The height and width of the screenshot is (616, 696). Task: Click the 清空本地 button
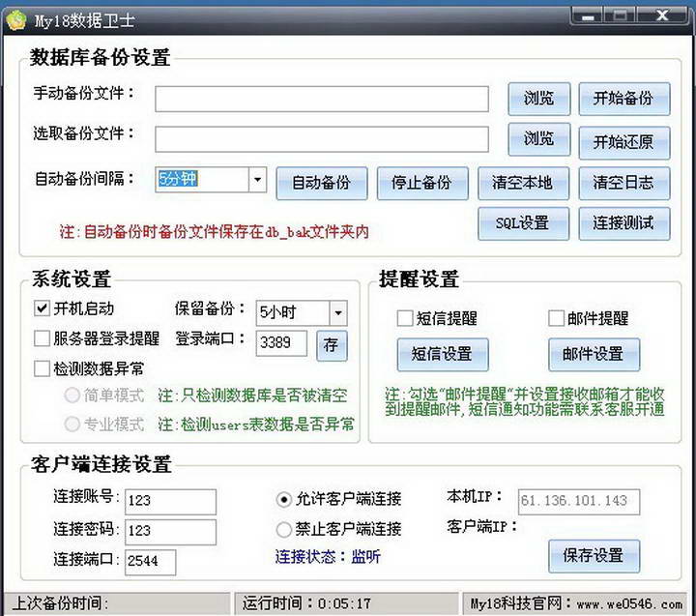(x=523, y=183)
